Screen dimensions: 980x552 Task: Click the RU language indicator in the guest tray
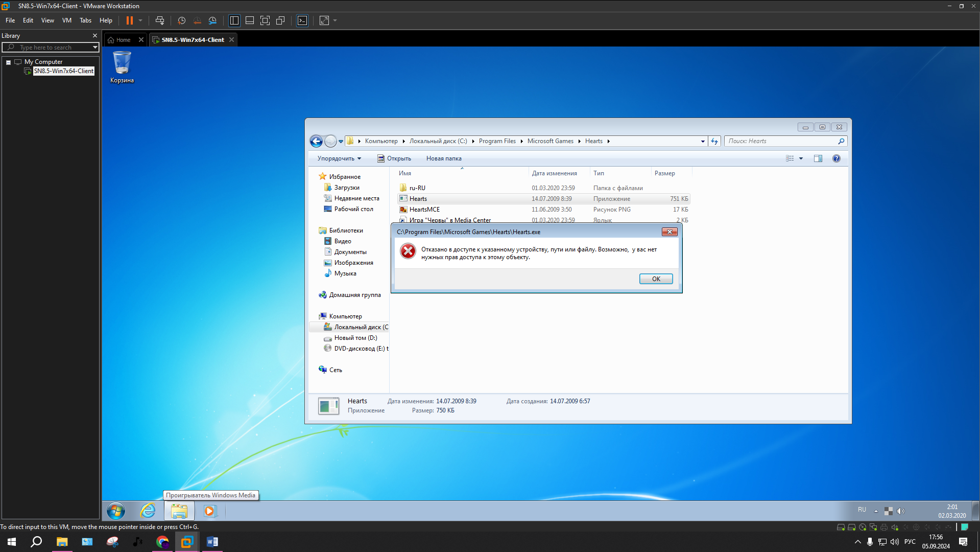click(862, 510)
